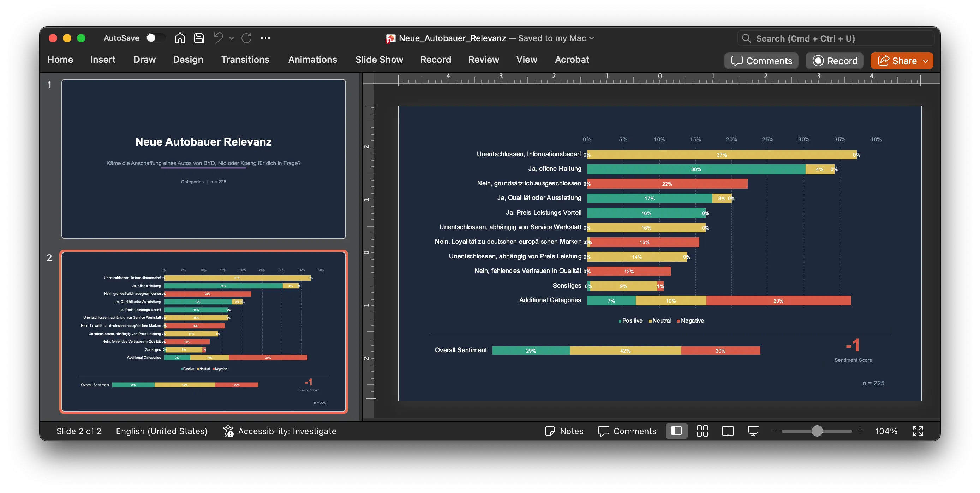Image resolution: width=980 pixels, height=493 pixels.
Task: Open the more options ellipsis menu
Action: [x=265, y=38]
